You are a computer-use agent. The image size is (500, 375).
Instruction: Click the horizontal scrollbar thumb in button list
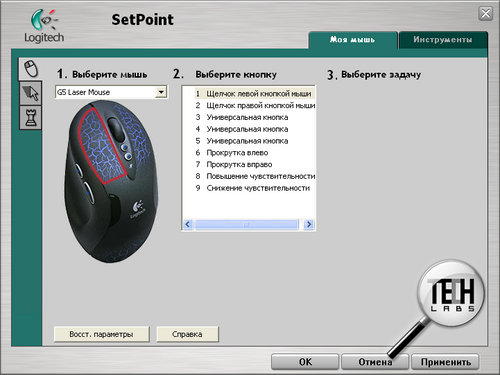[246, 224]
